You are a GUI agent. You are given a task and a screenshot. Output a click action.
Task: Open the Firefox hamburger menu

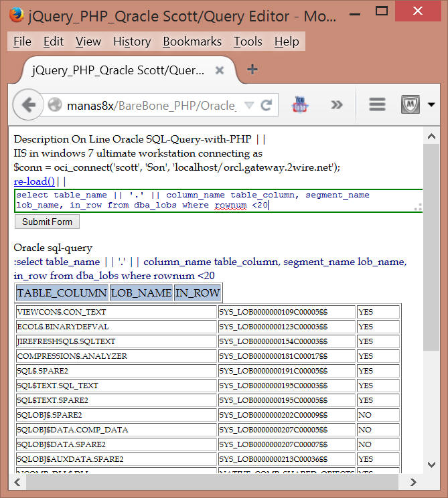pos(377,105)
